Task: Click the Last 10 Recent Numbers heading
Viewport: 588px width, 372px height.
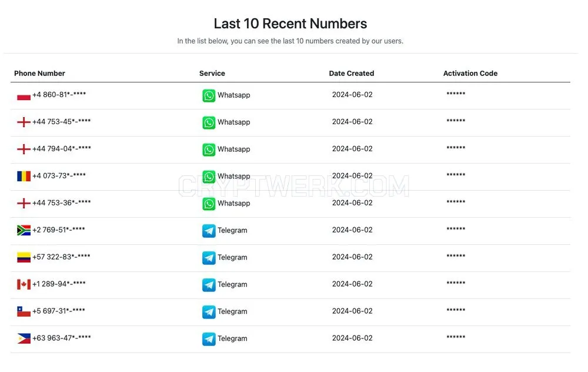Action: [x=290, y=24]
